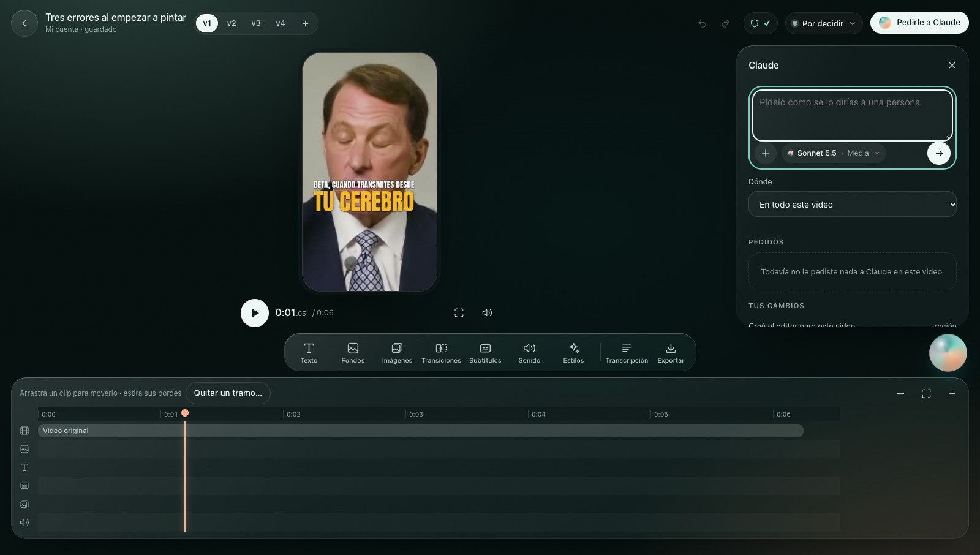The image size is (980, 555).
Task: Add attachment with plus in Claude panel
Action: tap(766, 153)
